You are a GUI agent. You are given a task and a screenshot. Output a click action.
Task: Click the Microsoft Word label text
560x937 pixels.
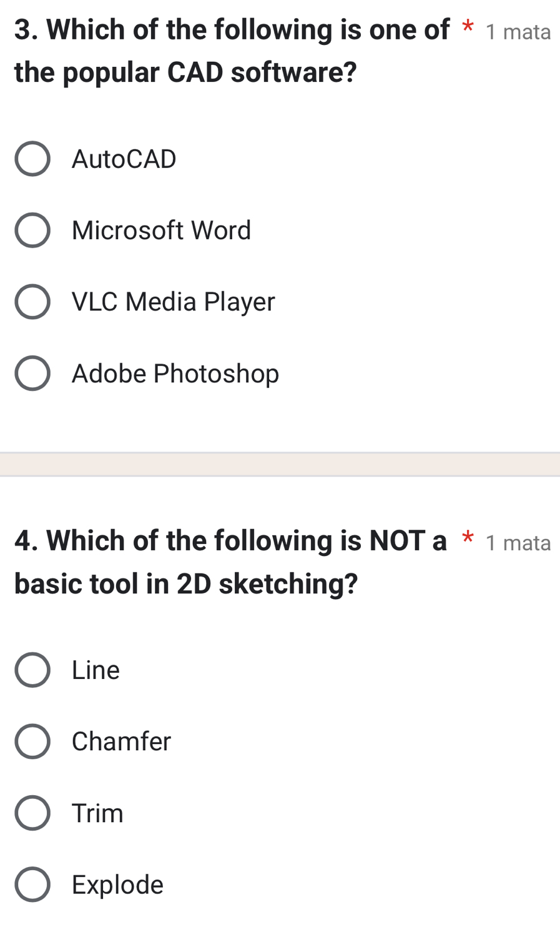point(161,231)
